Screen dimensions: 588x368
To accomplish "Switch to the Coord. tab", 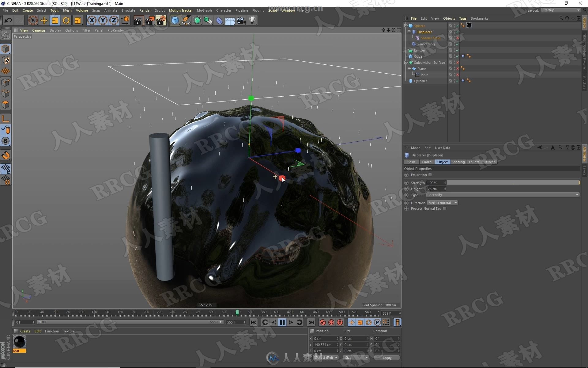I will click(427, 162).
